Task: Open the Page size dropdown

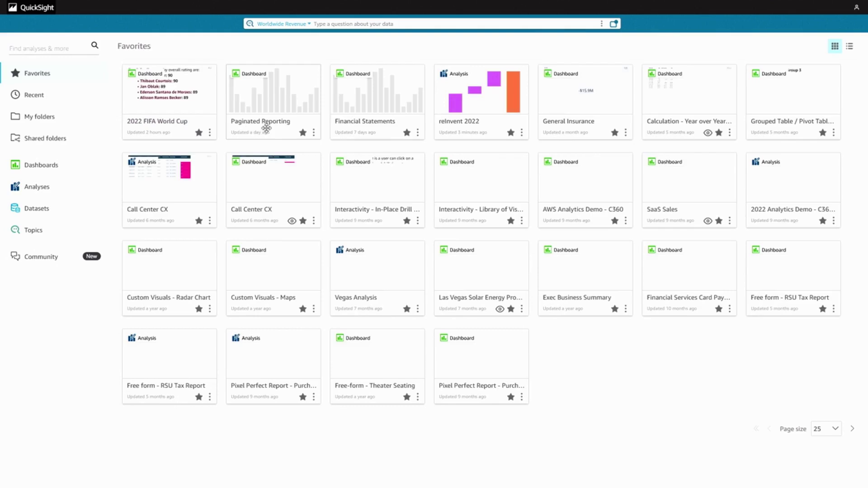Action: (x=826, y=428)
